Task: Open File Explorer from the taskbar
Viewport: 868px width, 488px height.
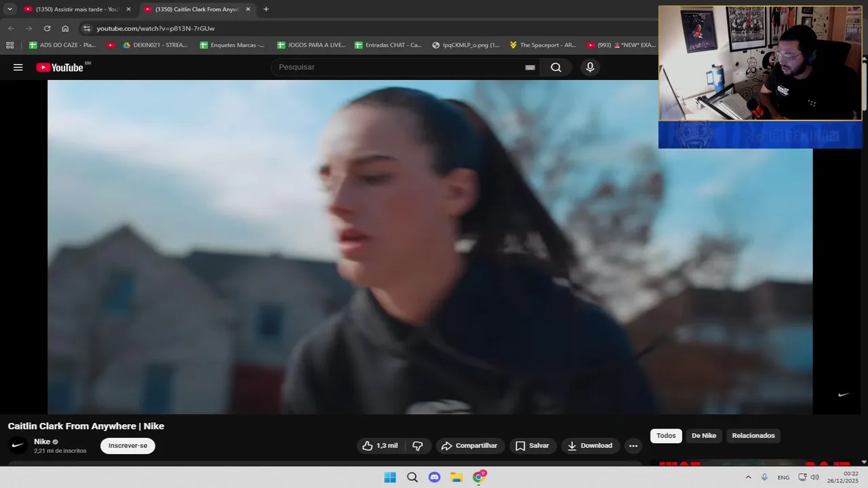Action: 456,477
